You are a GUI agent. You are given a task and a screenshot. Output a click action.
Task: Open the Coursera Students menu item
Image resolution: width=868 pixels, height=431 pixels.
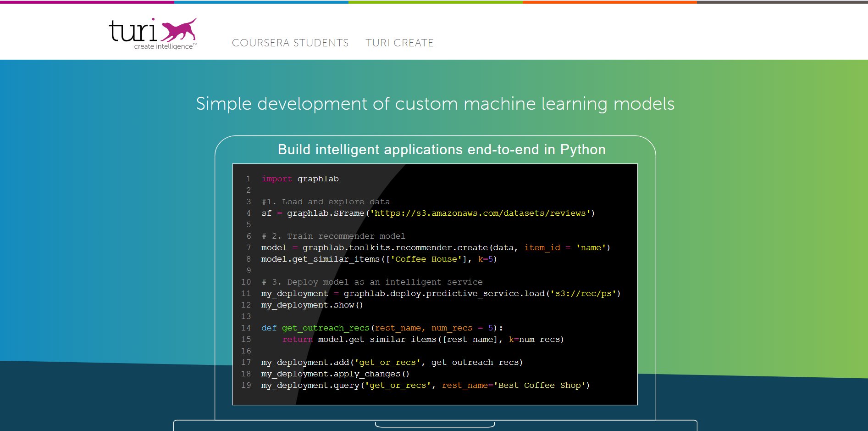(x=290, y=43)
